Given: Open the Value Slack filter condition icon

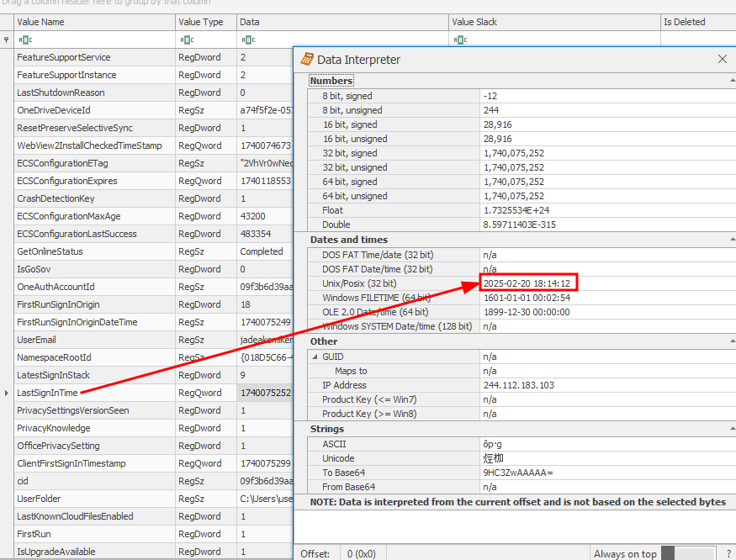Looking at the screenshot, I should [x=460, y=40].
